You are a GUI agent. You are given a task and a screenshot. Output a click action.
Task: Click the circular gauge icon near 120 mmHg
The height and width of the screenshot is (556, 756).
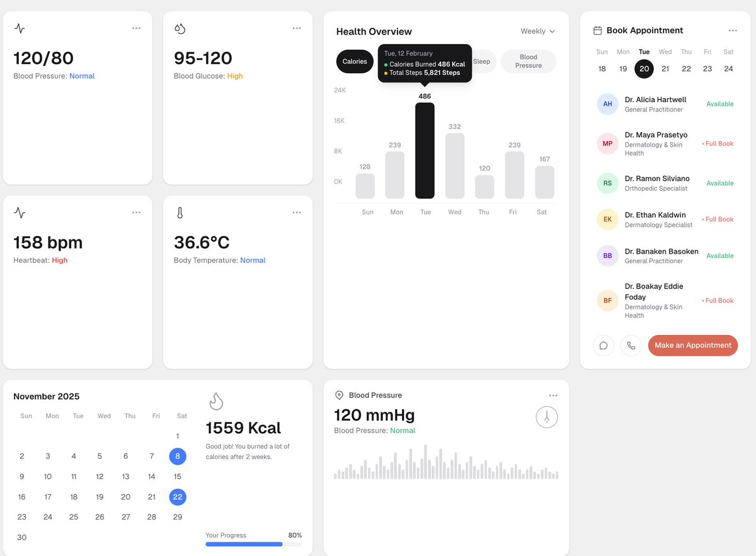pyautogui.click(x=547, y=417)
